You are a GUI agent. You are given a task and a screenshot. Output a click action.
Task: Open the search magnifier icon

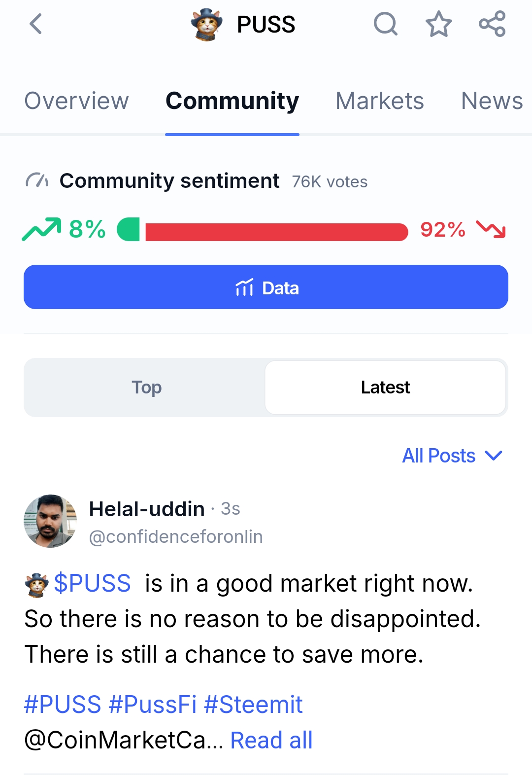click(385, 24)
